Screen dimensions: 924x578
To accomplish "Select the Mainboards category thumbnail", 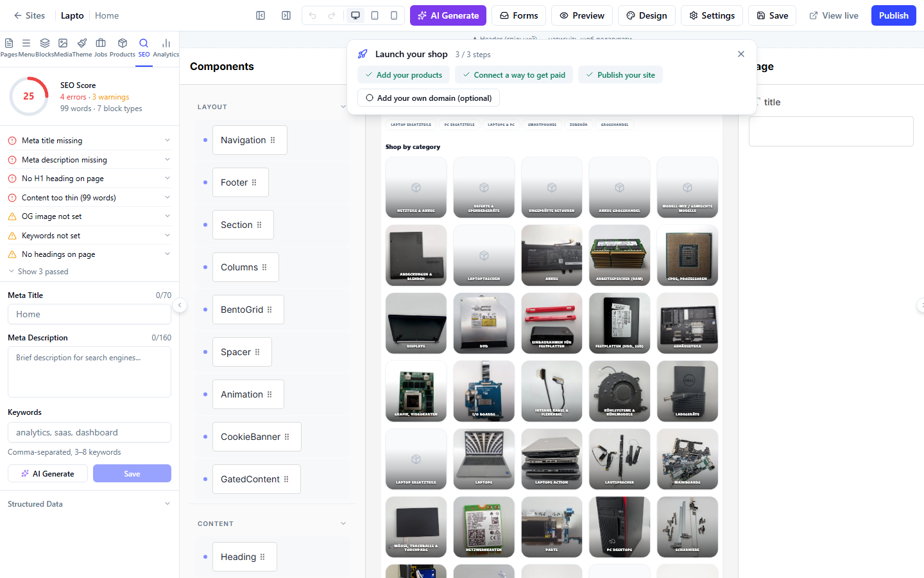I will tap(687, 459).
